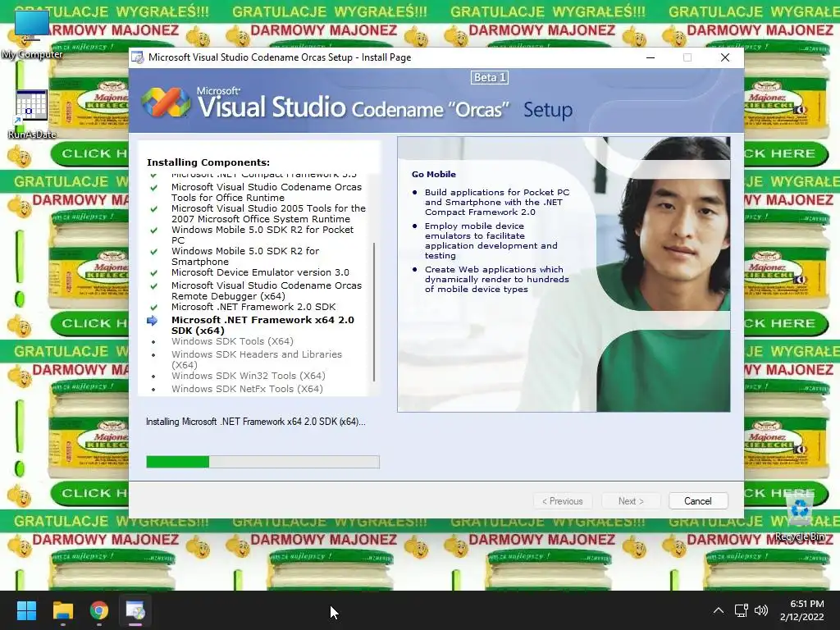The width and height of the screenshot is (840, 630).
Task: Select Microsoft Device Emulator version 3.0 entry
Action: pyautogui.click(x=260, y=272)
